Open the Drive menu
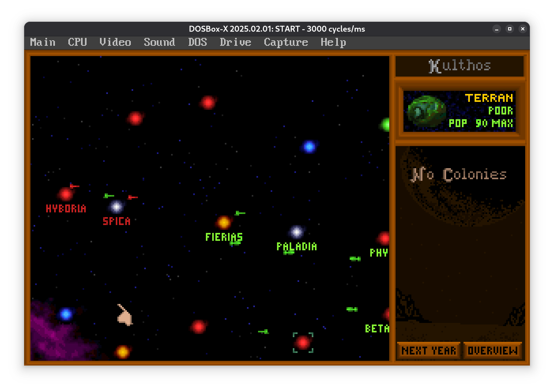Screen dimensions: 554x392 pos(235,42)
